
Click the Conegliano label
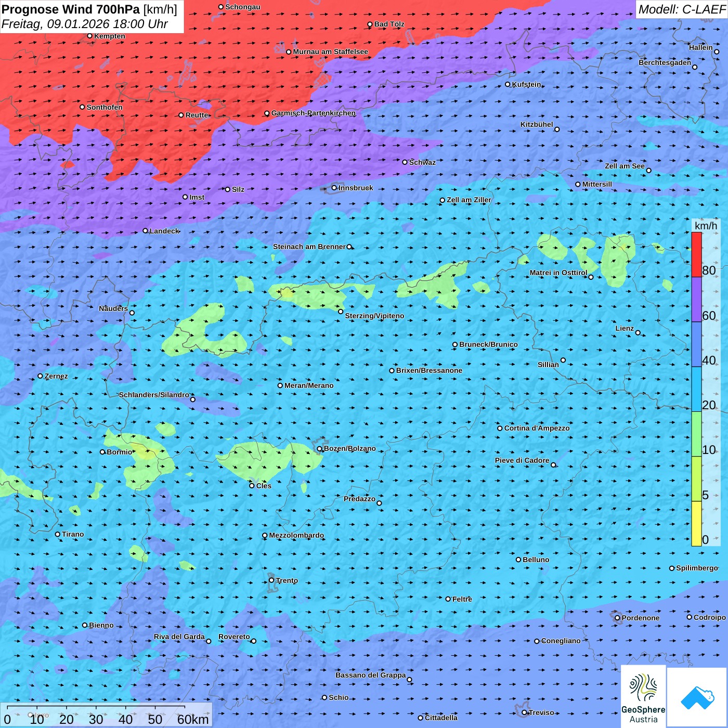[561, 641]
